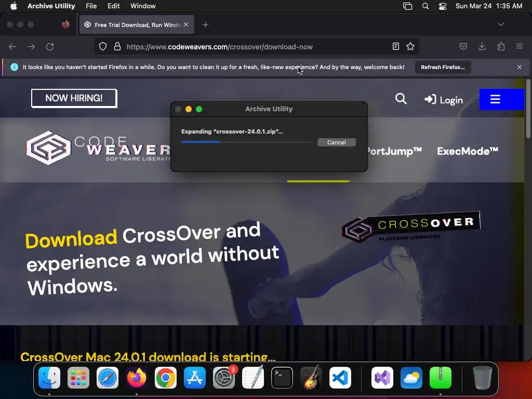
Task: Open the Firefox downloads panel
Action: [x=482, y=46]
